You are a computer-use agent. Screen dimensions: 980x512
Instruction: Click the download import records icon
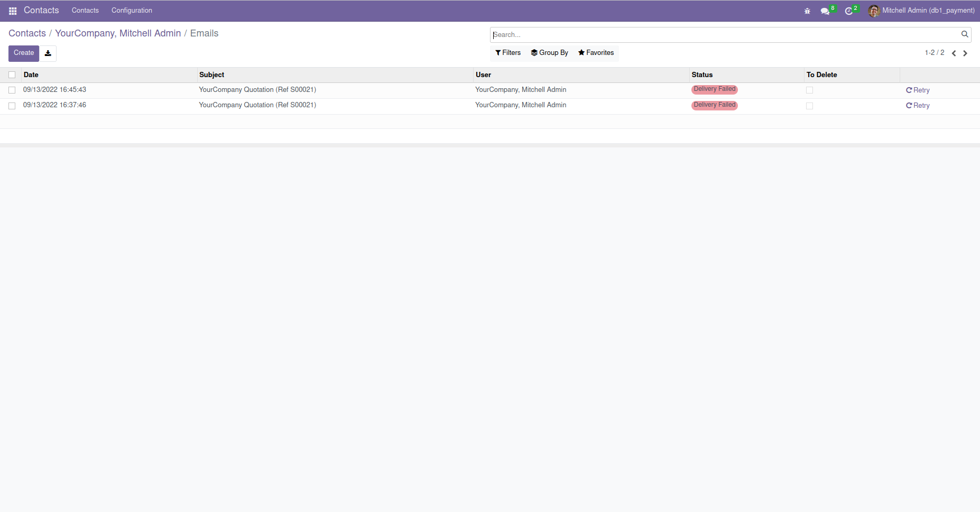(x=48, y=53)
